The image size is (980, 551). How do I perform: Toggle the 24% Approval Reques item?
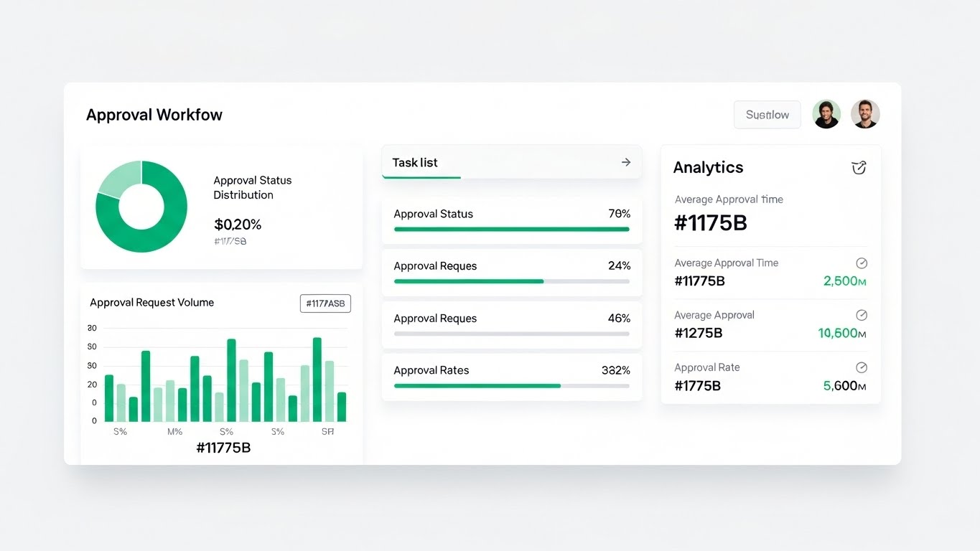(511, 271)
